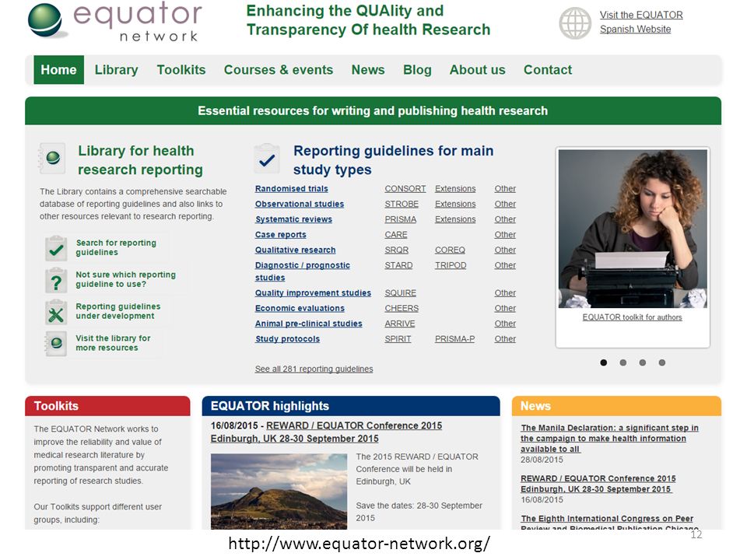Image resolution: width=747 pixels, height=560 pixels.
Task: Click the tools icon for guidelines under development
Action: [x=56, y=313]
